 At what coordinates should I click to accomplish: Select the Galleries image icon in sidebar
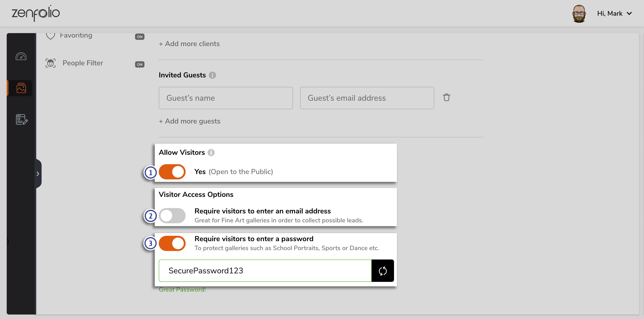click(21, 88)
